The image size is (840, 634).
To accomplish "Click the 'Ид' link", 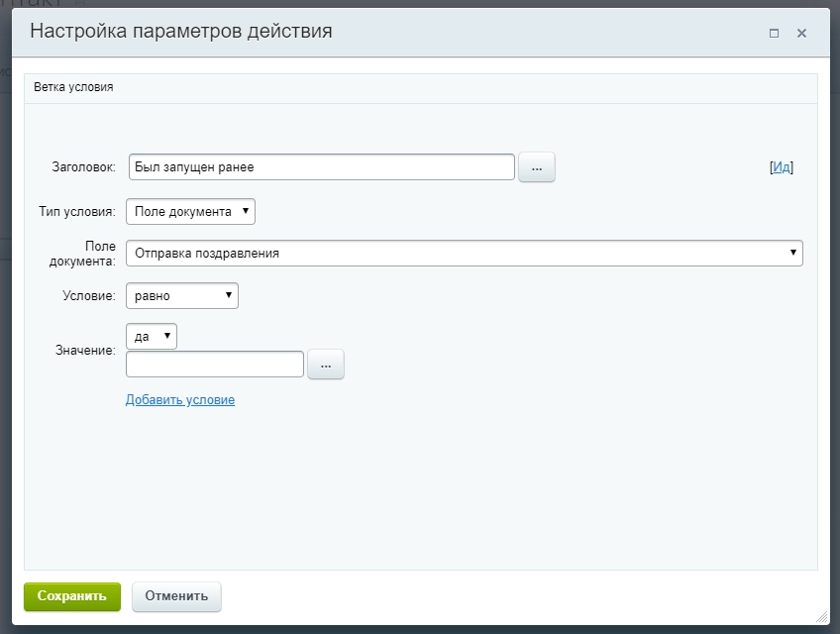I will 782,167.
